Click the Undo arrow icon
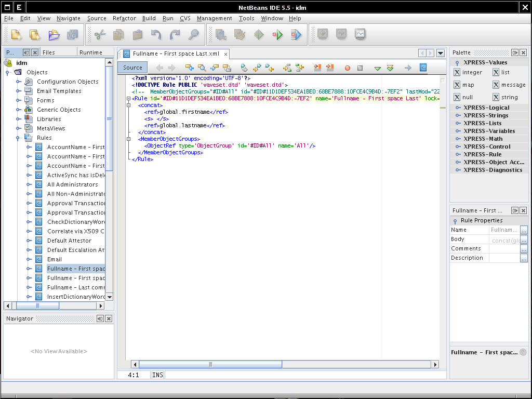 click(x=156, y=34)
